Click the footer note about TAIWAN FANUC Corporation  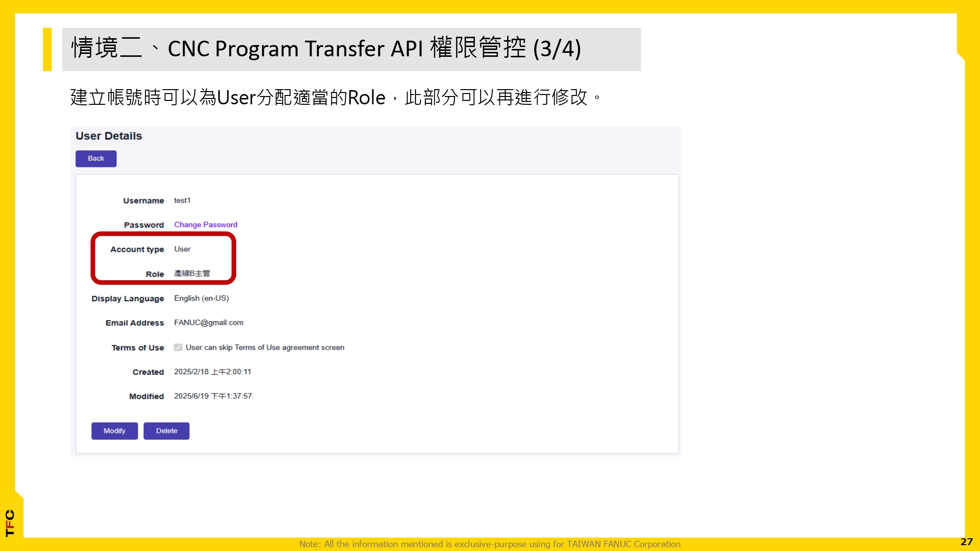(x=490, y=544)
